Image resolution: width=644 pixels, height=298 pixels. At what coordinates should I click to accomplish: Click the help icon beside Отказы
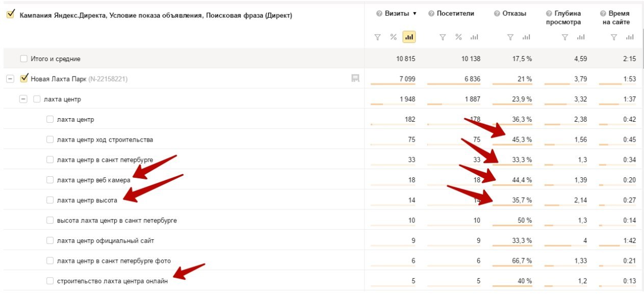point(497,14)
